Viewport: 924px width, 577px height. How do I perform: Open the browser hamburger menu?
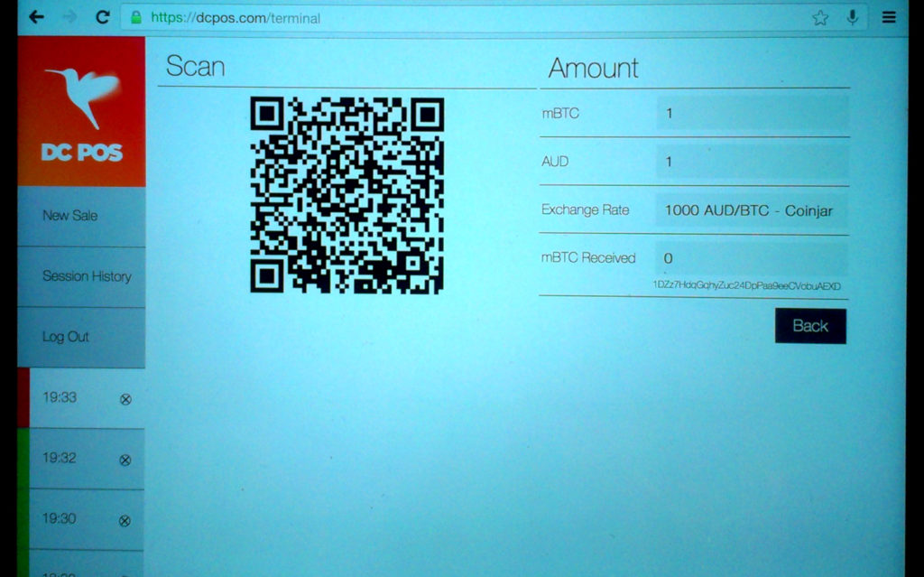pyautogui.click(x=889, y=18)
